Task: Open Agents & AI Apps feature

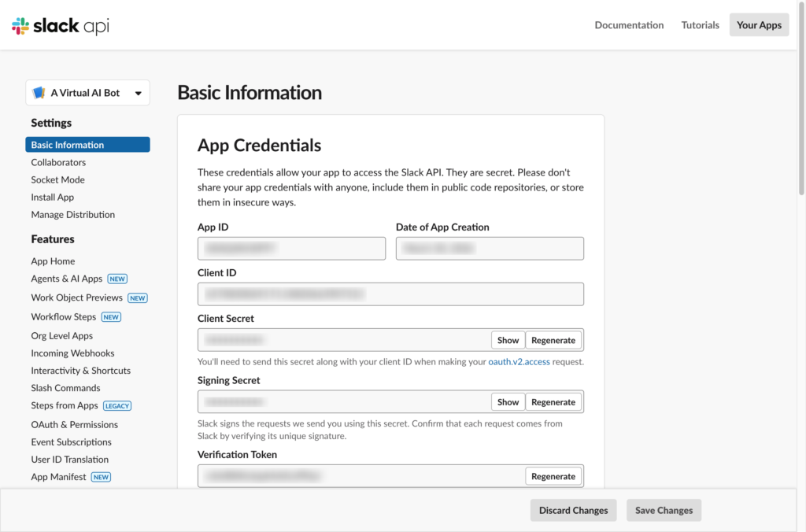Action: pyautogui.click(x=67, y=279)
